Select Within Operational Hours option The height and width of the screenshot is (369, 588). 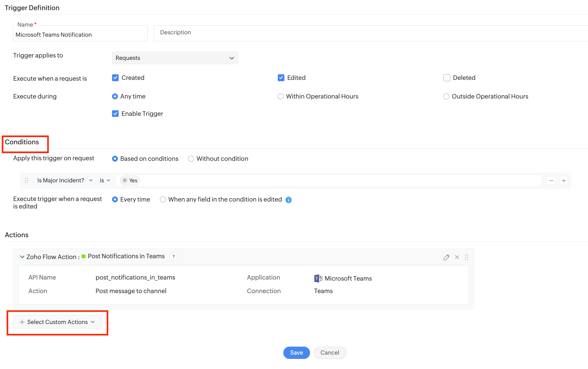coord(280,96)
